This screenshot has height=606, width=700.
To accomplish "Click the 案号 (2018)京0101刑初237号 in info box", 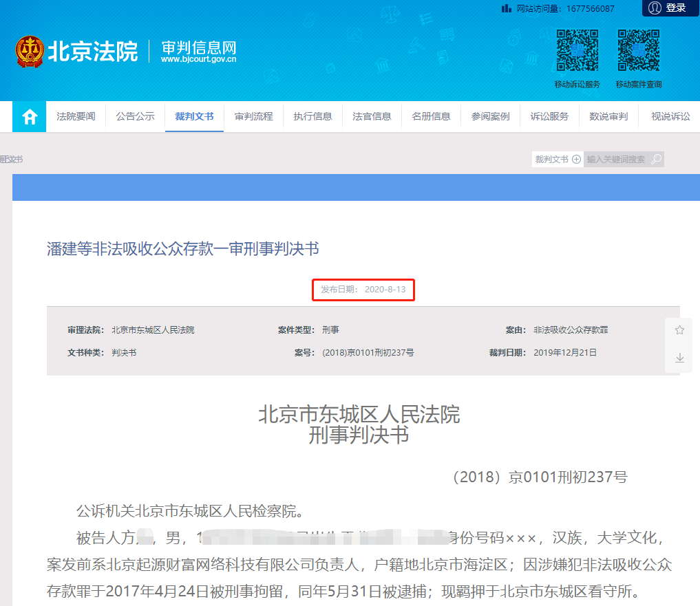I will coord(368,353).
